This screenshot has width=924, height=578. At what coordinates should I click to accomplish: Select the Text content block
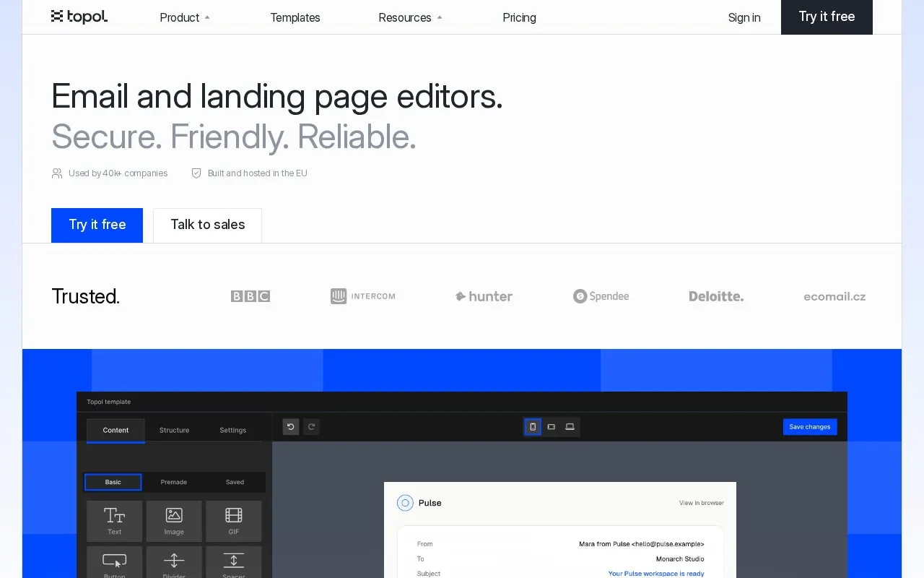115,521
